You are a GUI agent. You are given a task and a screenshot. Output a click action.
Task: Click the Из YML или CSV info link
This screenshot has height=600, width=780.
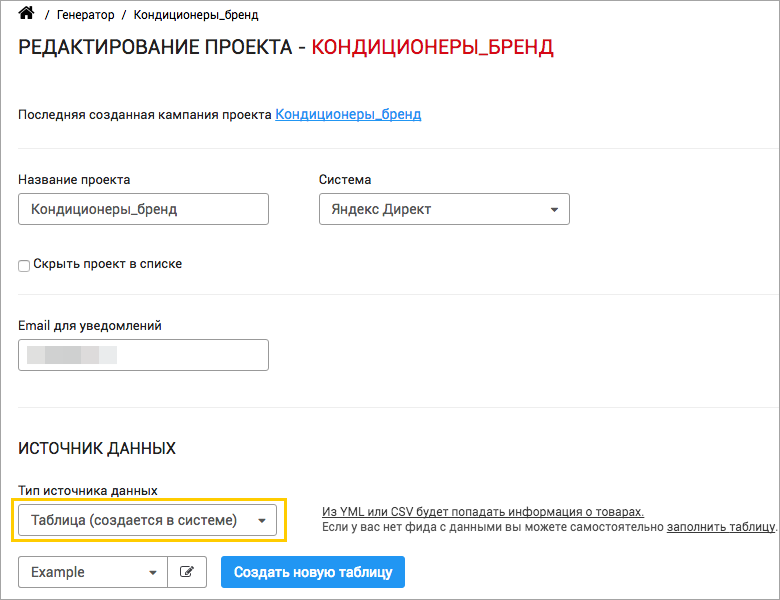[x=482, y=511]
